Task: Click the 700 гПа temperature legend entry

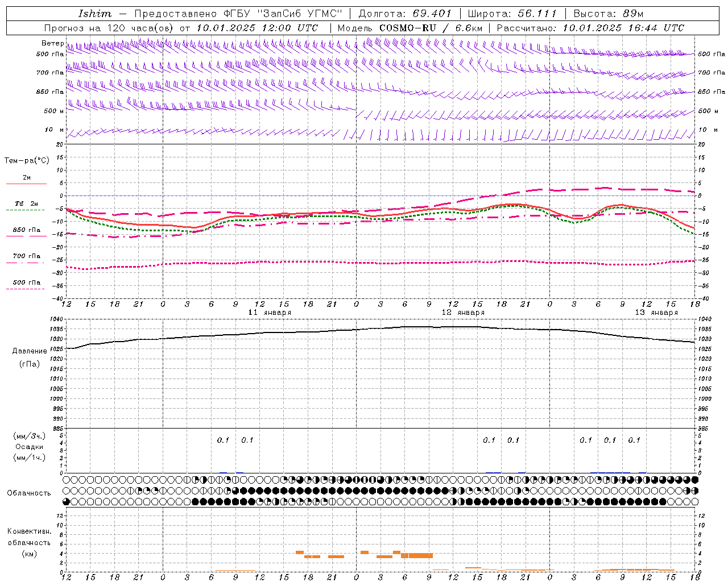Action: (26, 256)
